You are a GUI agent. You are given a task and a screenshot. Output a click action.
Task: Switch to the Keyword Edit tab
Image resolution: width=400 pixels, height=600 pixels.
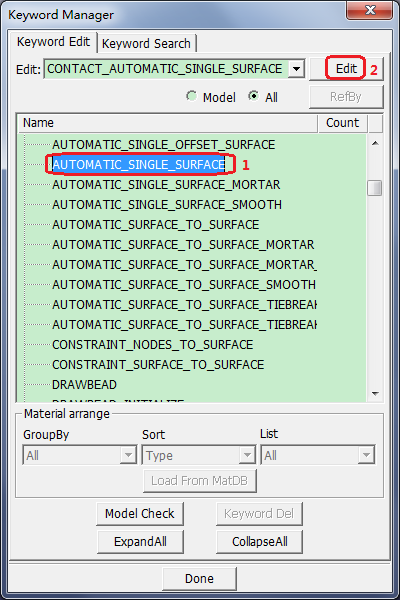(x=53, y=42)
